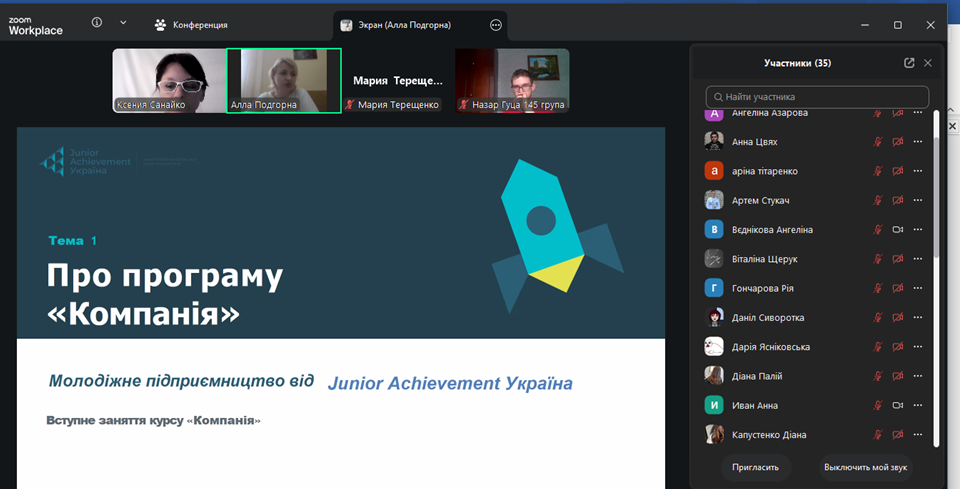The image size is (960, 489).
Task: Click the participants list scrollbar
Action: [x=936, y=196]
